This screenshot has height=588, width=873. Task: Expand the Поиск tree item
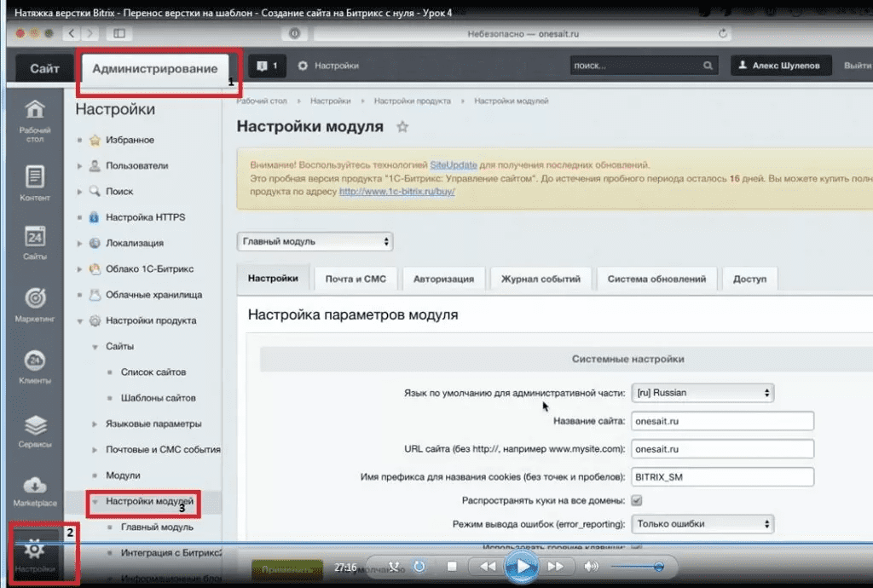point(79,192)
